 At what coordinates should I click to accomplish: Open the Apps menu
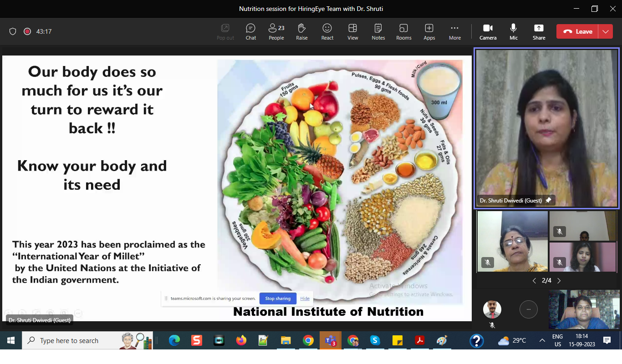click(x=429, y=32)
